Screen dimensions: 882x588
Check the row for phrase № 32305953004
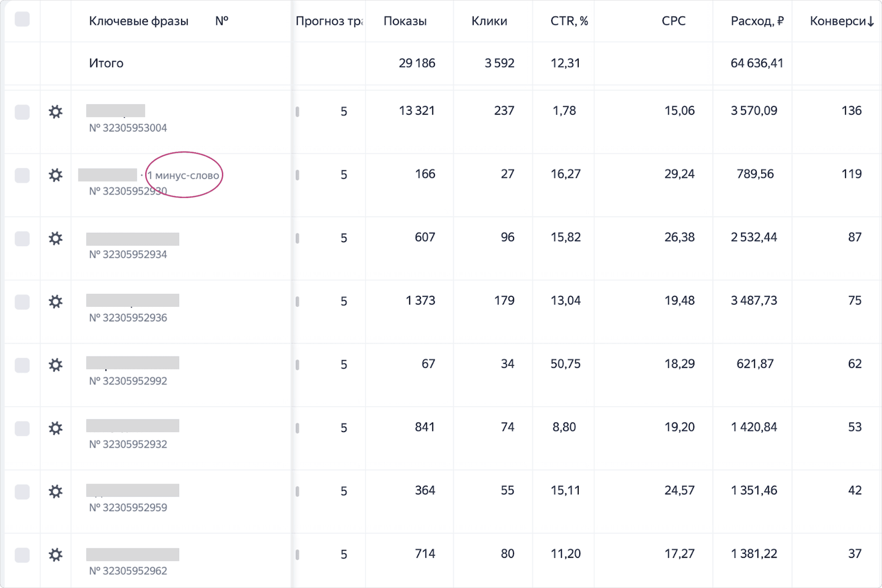point(22,112)
